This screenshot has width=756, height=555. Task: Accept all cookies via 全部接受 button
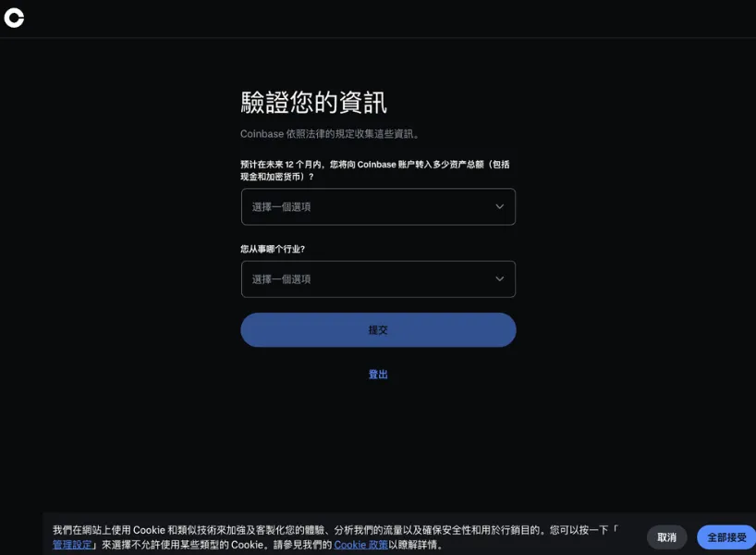click(x=726, y=536)
